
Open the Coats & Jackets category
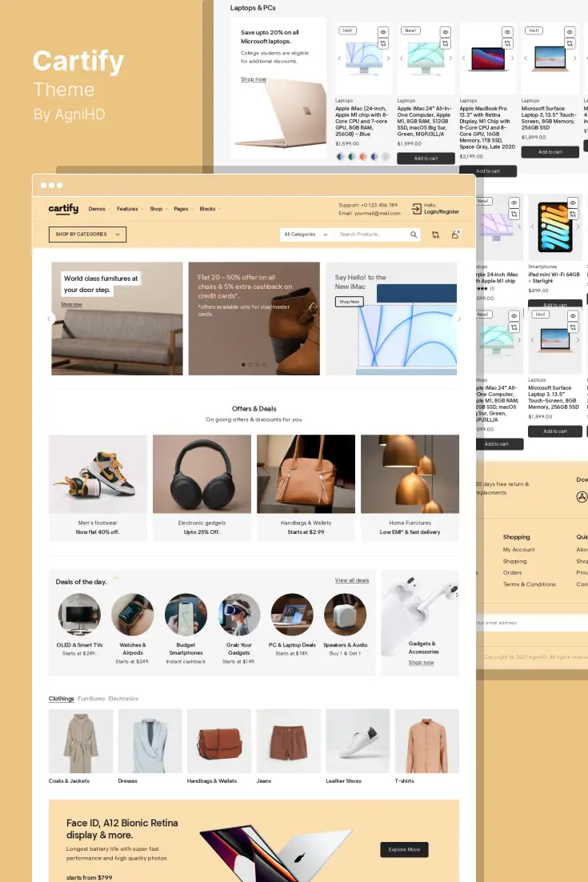tap(80, 747)
